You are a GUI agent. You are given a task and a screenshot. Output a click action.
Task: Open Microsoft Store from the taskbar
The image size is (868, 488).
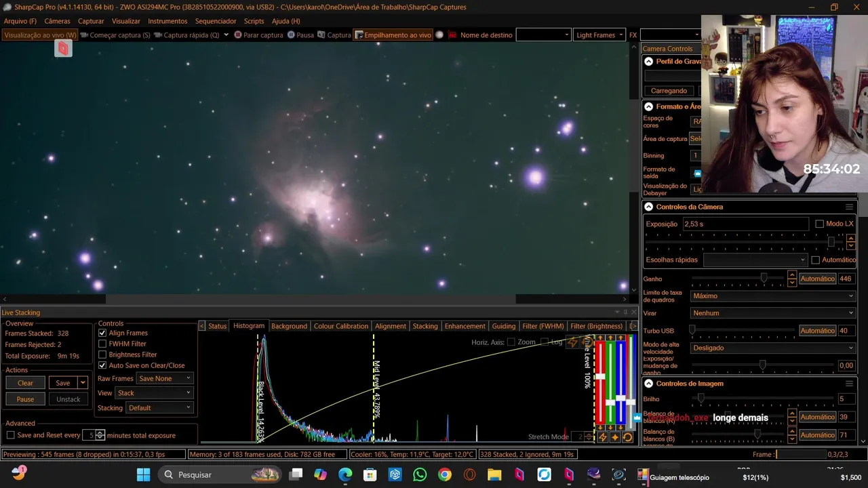click(x=370, y=474)
